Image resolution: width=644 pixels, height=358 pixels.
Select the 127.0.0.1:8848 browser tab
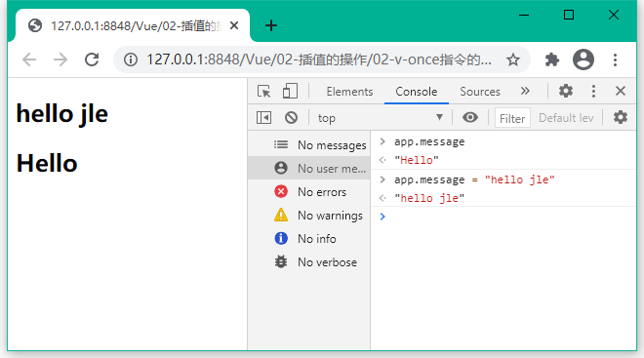click(133, 25)
